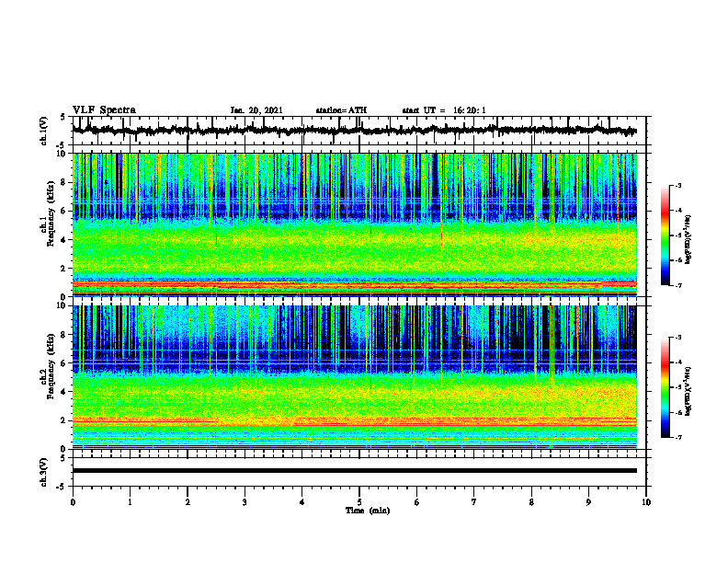Click the "5" tick on ch.3(V) axis
The width and height of the screenshot is (728, 563).
[x=63, y=458]
